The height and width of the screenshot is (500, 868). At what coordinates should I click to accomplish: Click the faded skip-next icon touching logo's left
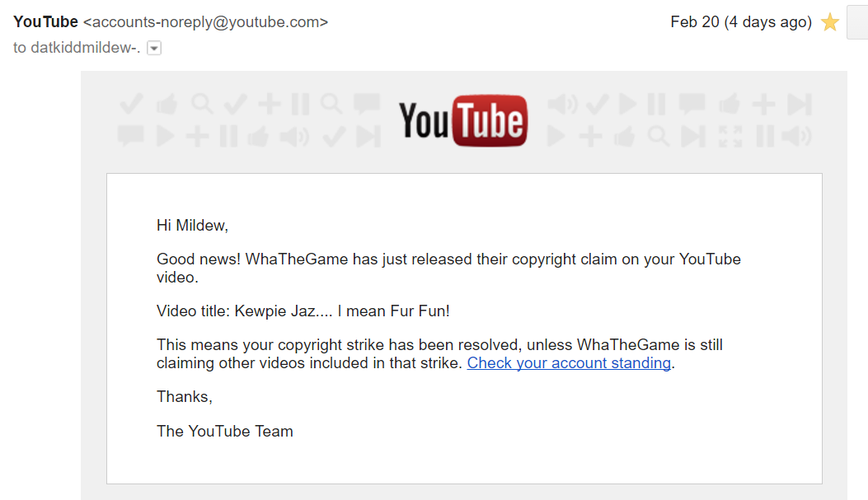pos(368,137)
